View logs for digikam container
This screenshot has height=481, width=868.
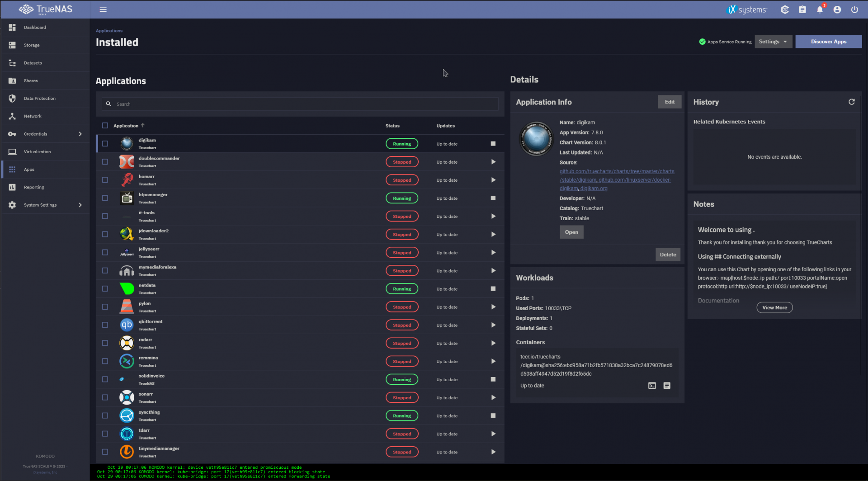coord(667,386)
